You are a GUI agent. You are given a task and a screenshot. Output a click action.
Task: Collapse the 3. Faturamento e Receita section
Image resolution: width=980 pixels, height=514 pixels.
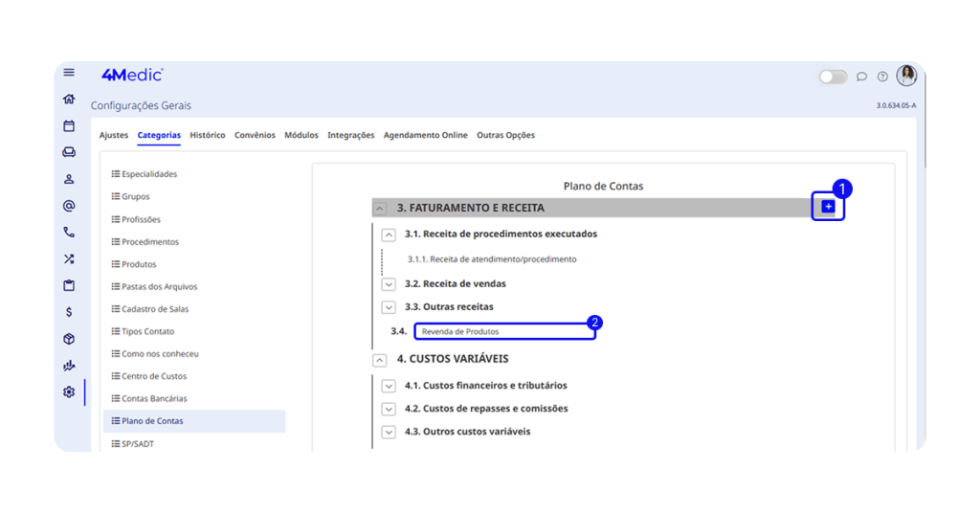381,209
